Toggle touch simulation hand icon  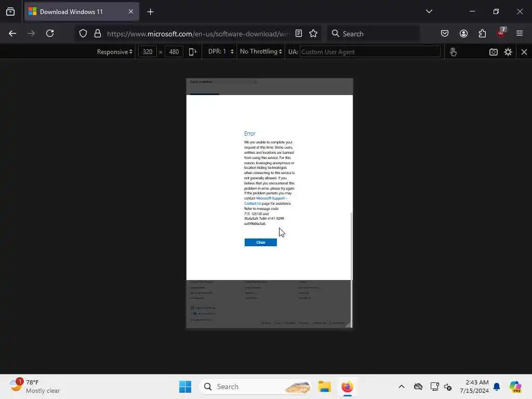(x=453, y=52)
